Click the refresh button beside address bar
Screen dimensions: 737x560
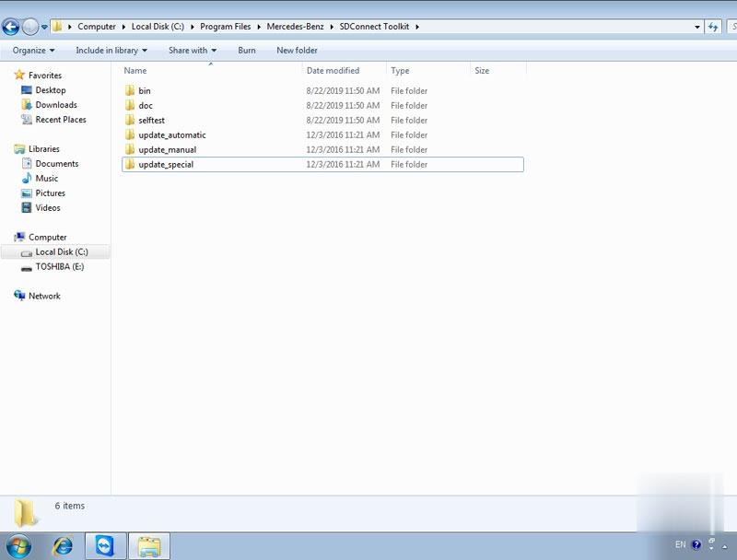coord(714,27)
